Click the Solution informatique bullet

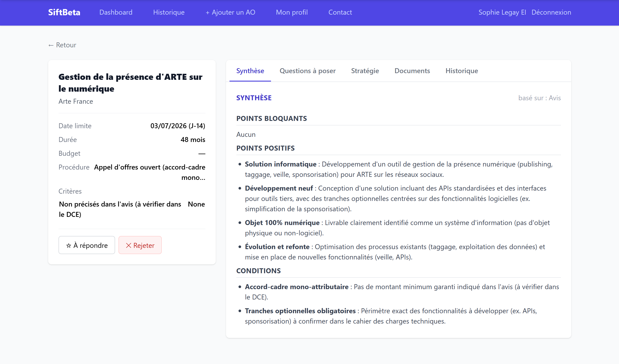coord(399,169)
